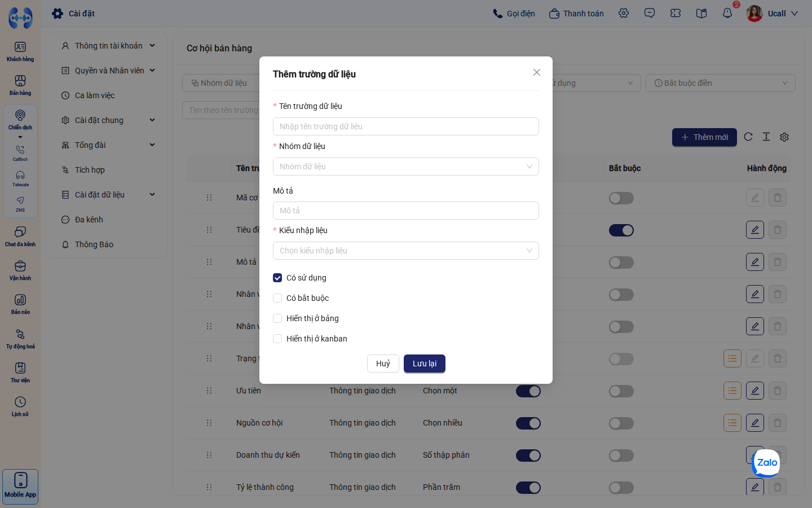Image resolution: width=812 pixels, height=508 pixels.
Task: Open the Chọn kiểu nhập liệu dropdown
Action: [x=406, y=251]
